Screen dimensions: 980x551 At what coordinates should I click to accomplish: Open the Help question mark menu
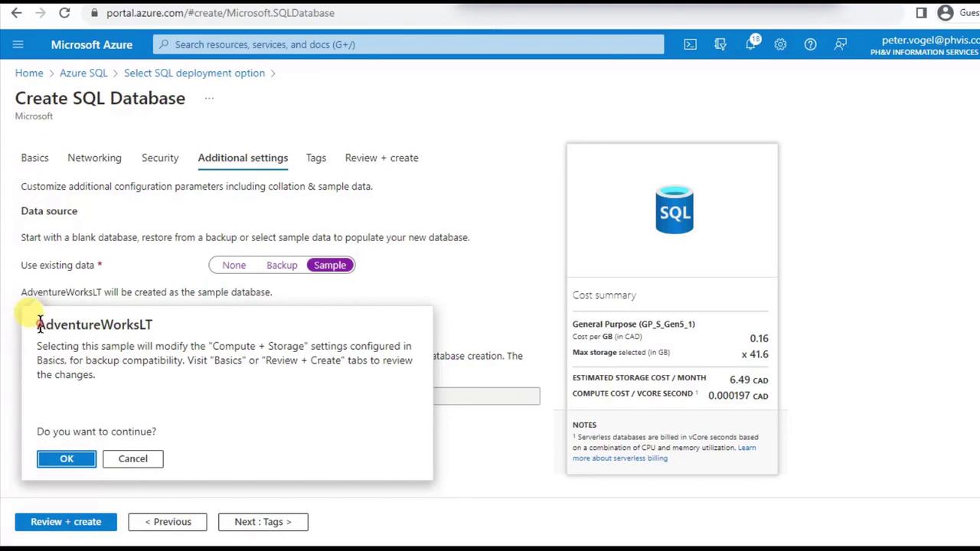click(x=810, y=44)
